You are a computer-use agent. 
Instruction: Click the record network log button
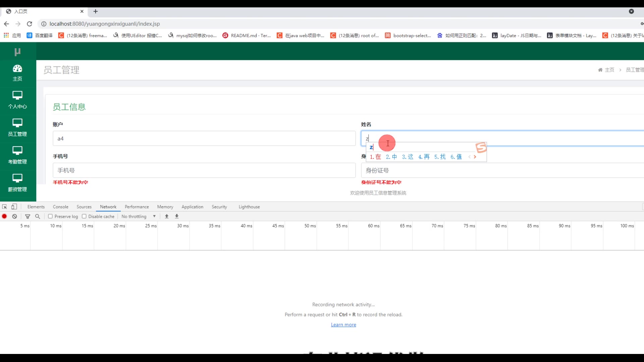(4, 216)
